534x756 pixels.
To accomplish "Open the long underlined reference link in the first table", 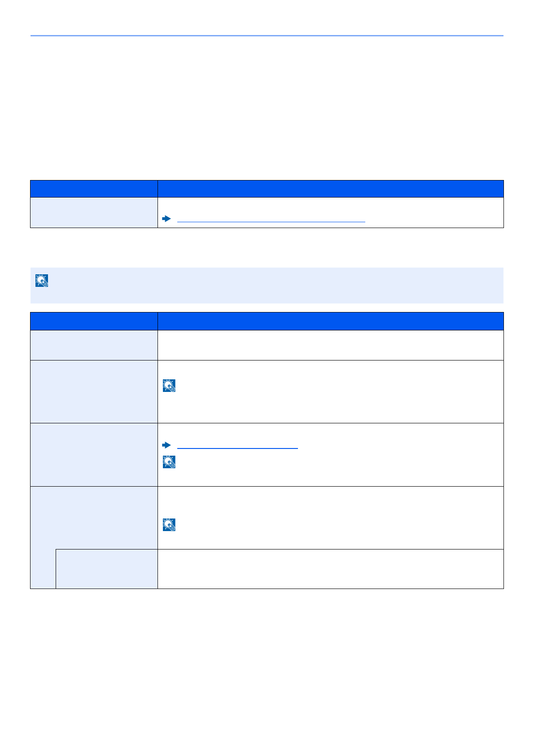I will 271,220.
